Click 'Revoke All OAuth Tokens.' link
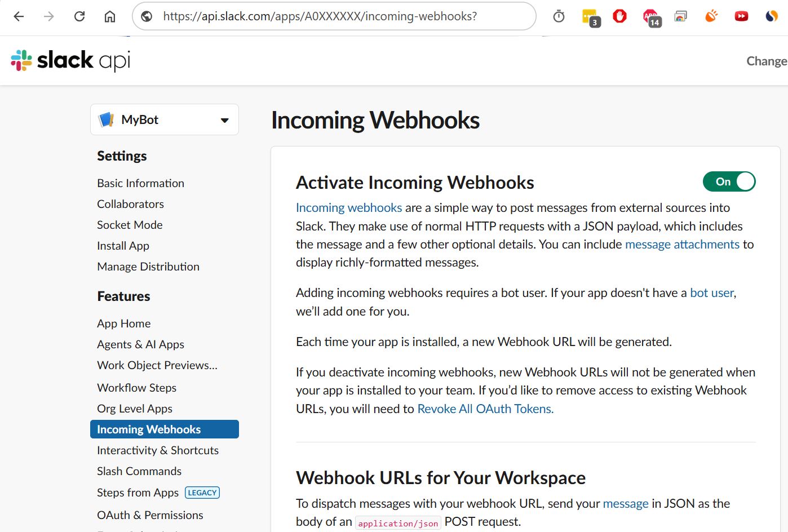Screen dimensions: 788x532 (485, 409)
